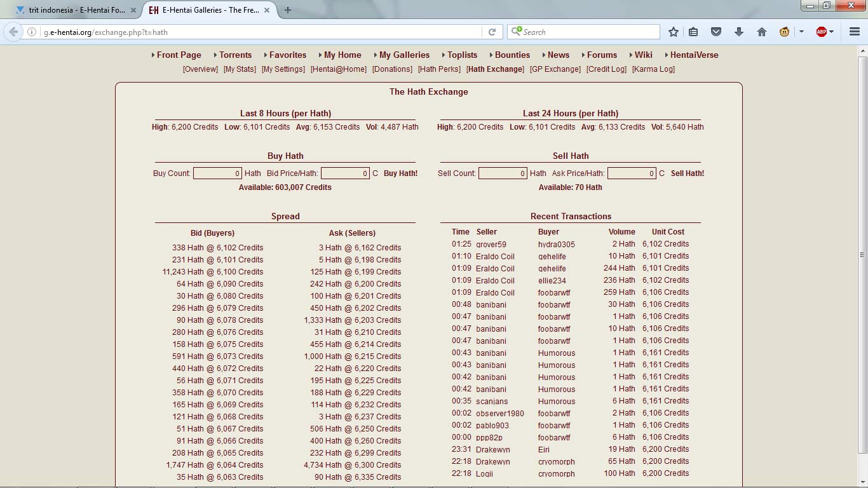Switch to the 'trit indonesia' tab

(x=76, y=10)
